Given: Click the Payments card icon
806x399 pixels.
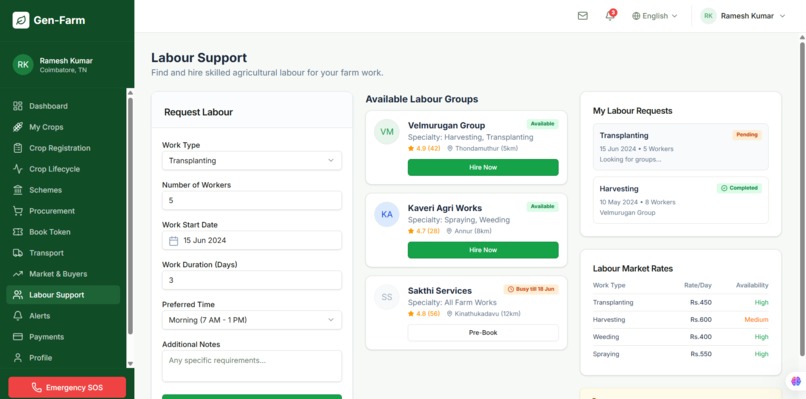Looking at the screenshot, I should pos(18,337).
